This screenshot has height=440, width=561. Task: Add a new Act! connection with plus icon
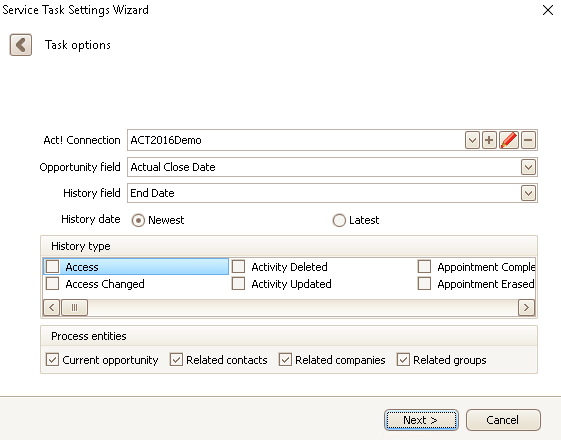[489, 140]
